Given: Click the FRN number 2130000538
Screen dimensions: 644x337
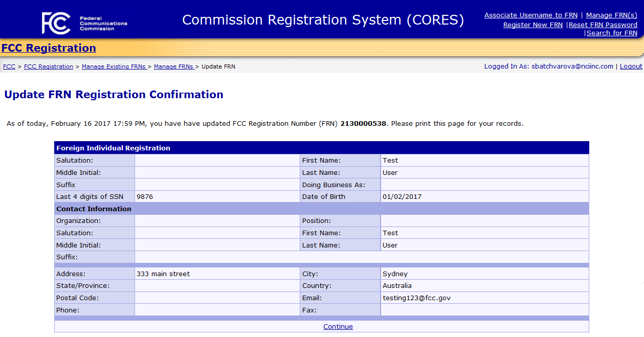Looking at the screenshot, I should pyautogui.click(x=363, y=124).
